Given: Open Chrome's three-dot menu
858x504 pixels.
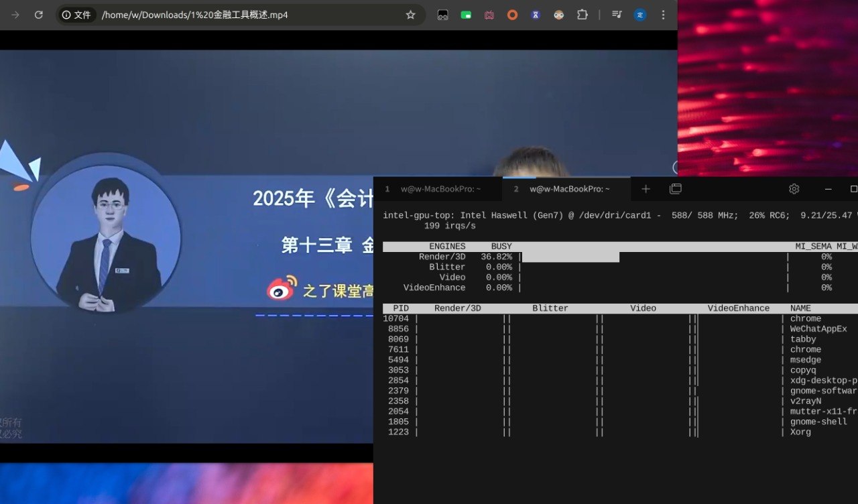Looking at the screenshot, I should click(663, 15).
